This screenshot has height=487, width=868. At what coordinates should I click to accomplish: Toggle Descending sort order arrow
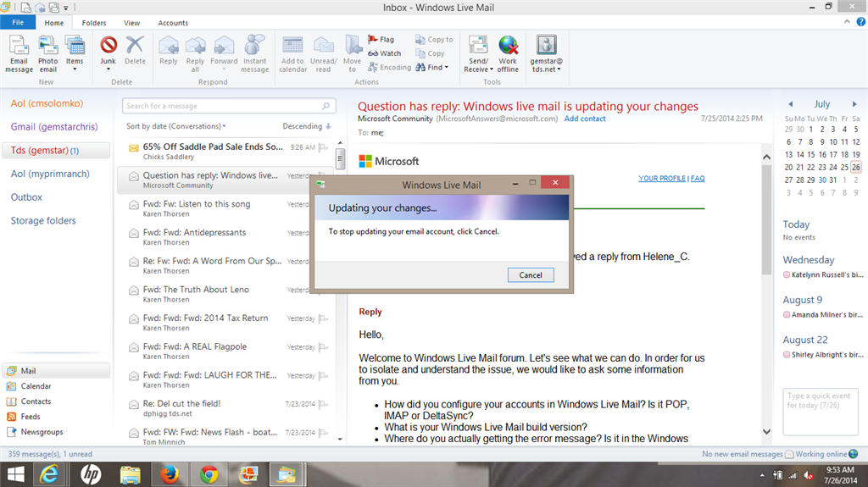click(328, 126)
